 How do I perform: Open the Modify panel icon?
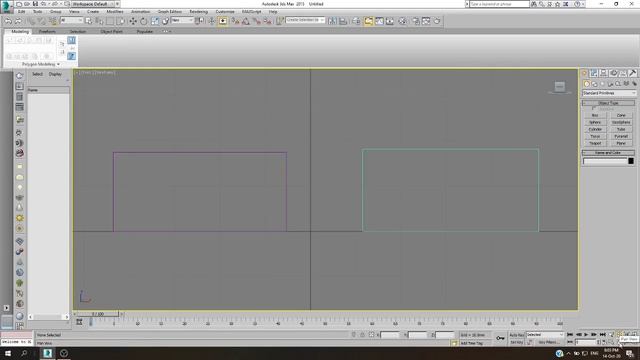tap(594, 73)
